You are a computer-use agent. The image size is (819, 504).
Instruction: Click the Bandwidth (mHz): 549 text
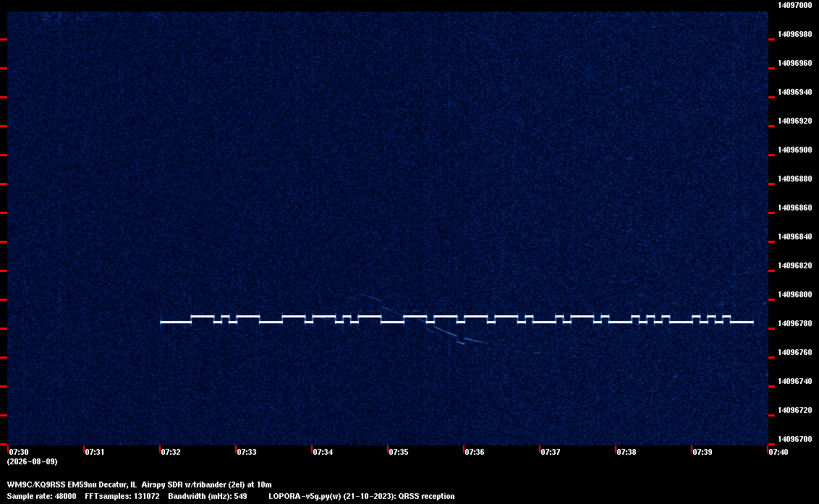click(208, 496)
